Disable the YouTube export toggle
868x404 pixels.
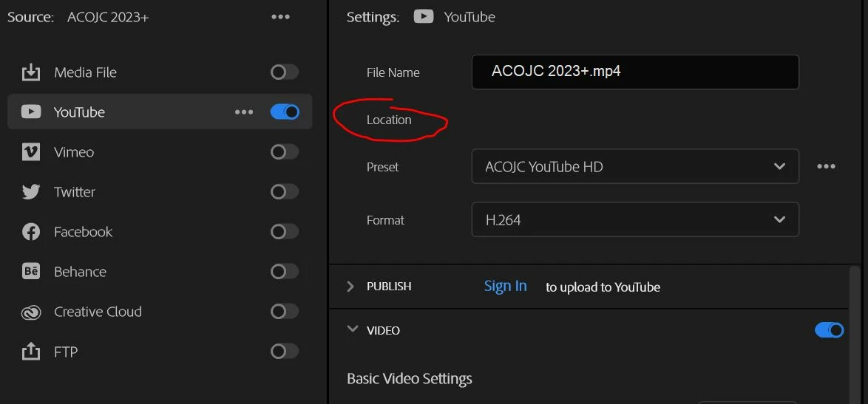tap(285, 112)
